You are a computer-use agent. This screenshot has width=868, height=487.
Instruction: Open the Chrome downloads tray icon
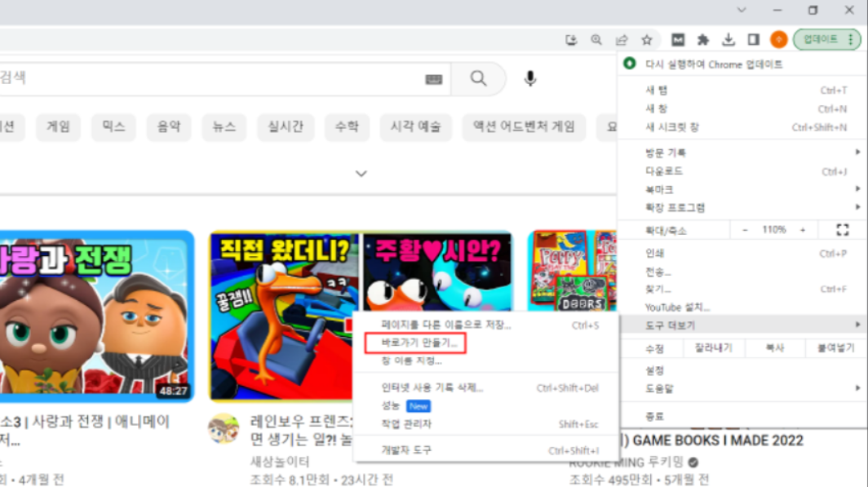(728, 40)
